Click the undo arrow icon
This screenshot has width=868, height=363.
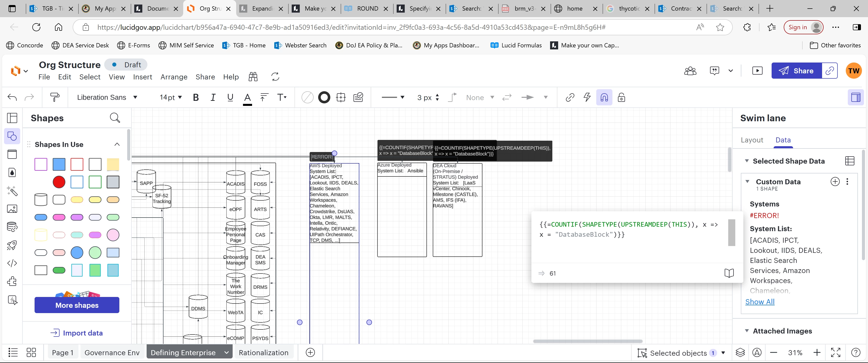tap(12, 98)
